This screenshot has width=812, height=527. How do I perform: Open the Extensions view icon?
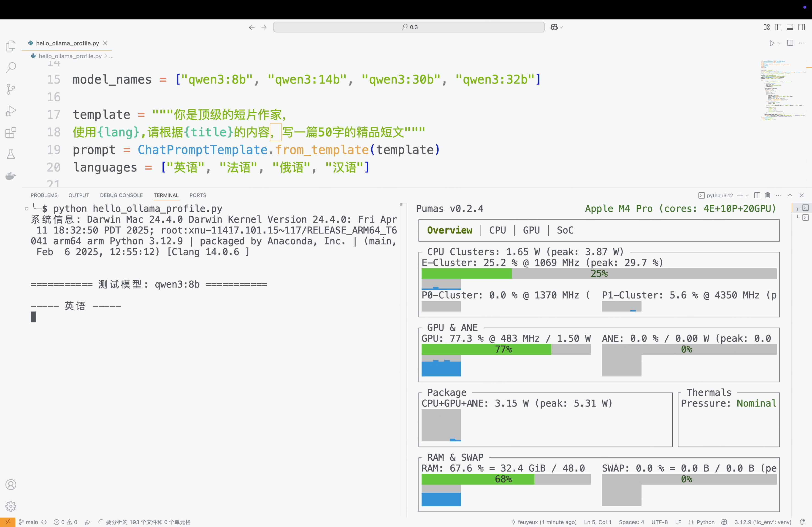pyautogui.click(x=11, y=133)
